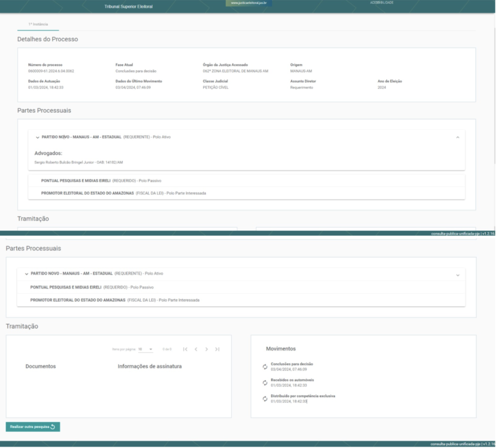The height and width of the screenshot is (448, 497).
Task: Click icon beside Recebidos os automóveis movement
Action: [265, 383]
